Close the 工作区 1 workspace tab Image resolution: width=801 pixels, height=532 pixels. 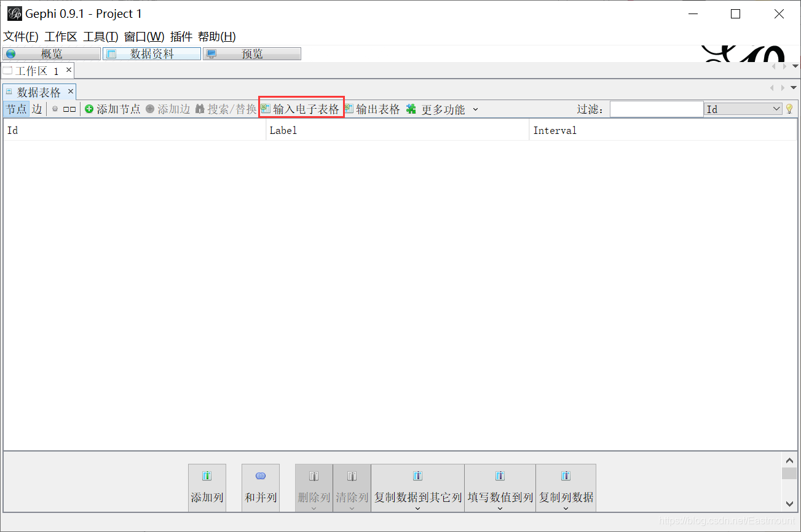click(69, 71)
